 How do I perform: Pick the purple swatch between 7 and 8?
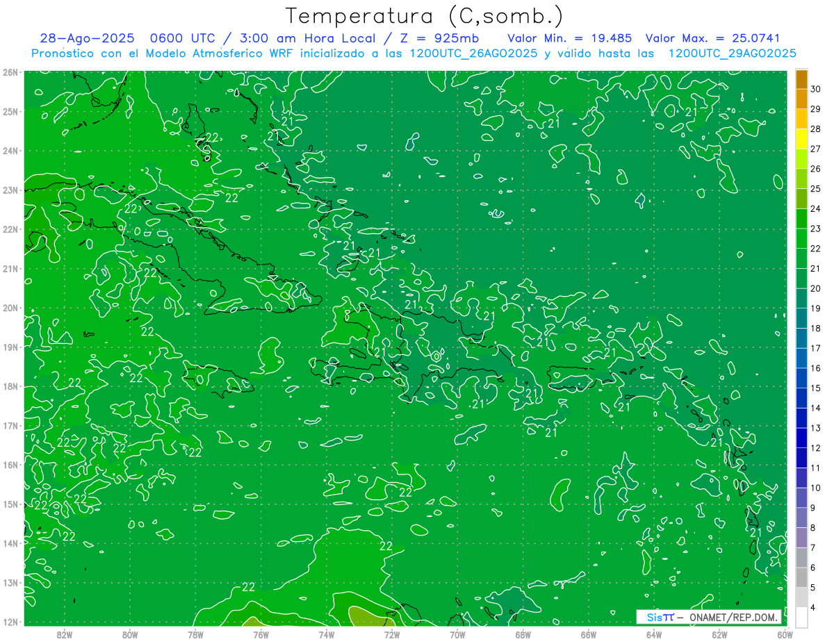[x=801, y=538]
